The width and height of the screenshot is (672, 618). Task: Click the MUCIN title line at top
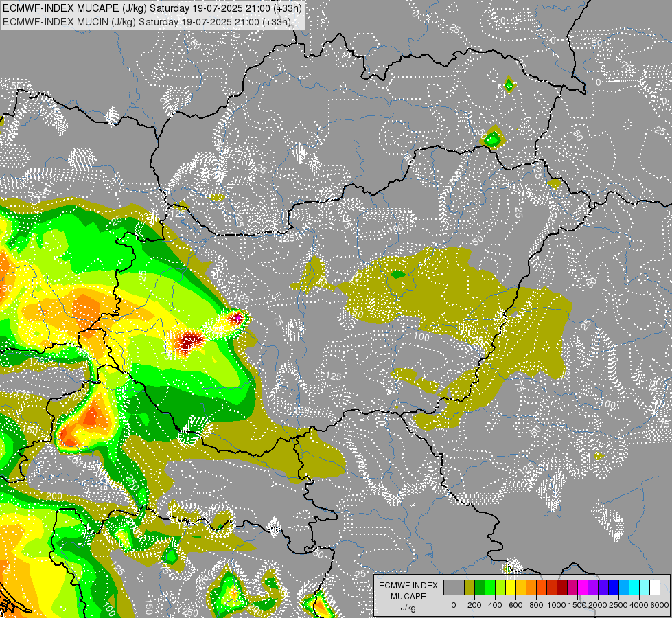coord(147,22)
